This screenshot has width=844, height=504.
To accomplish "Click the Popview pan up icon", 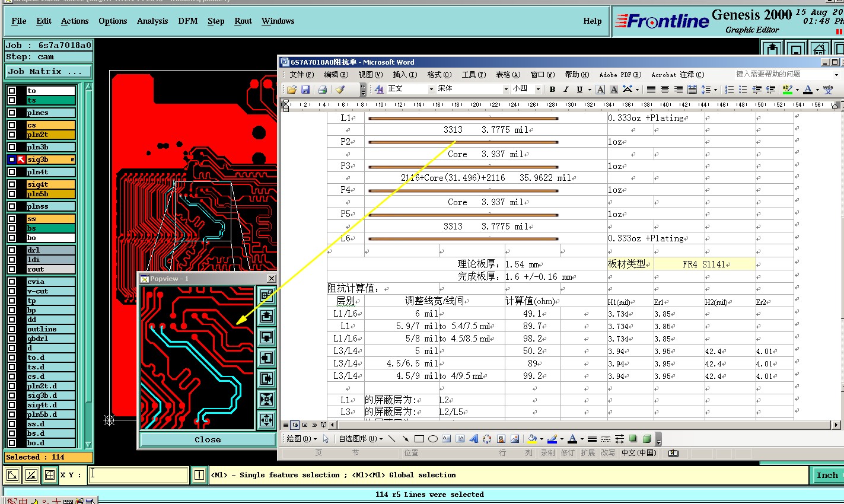I will pyautogui.click(x=266, y=316).
